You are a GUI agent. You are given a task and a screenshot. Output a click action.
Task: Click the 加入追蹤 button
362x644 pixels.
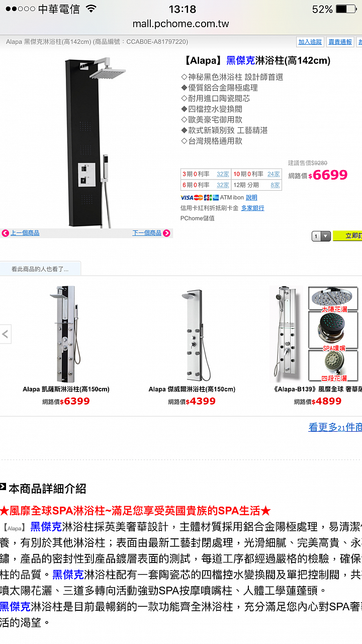tap(310, 42)
